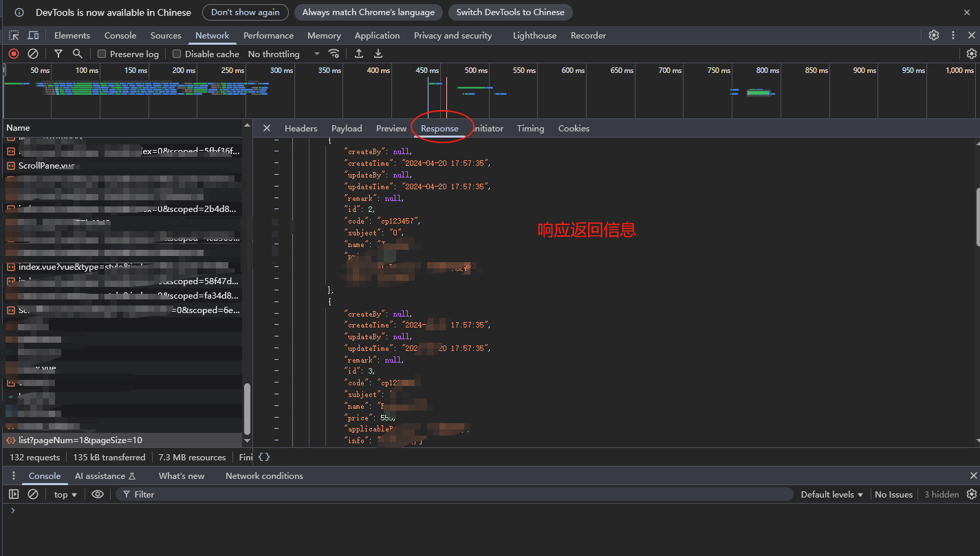Select the list?pageNum=1&pageSize=10 request
Screen dimensions: 980x556
(122, 440)
